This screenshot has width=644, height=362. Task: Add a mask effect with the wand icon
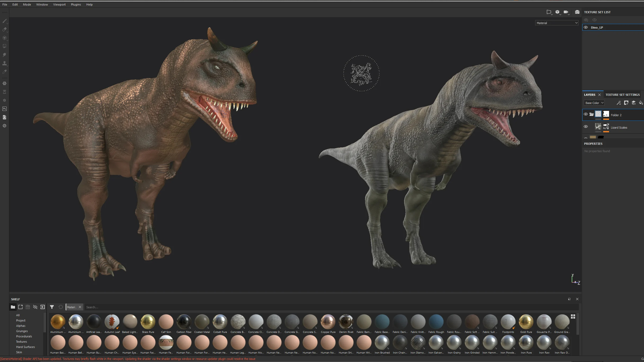[x=619, y=103]
